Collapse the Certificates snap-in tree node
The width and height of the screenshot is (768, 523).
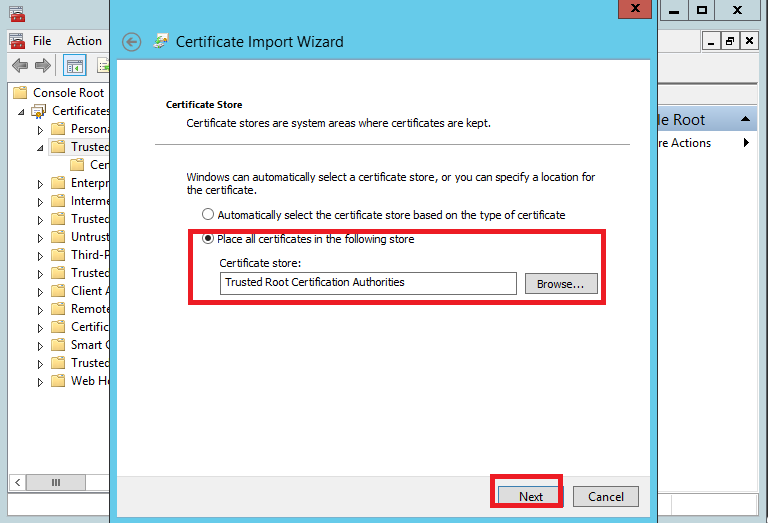point(22,111)
